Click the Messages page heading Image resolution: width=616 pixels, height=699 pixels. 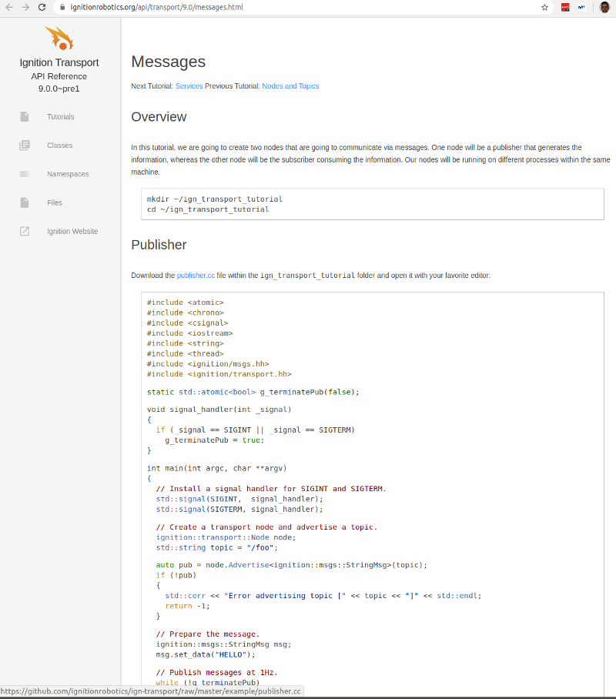168,62
